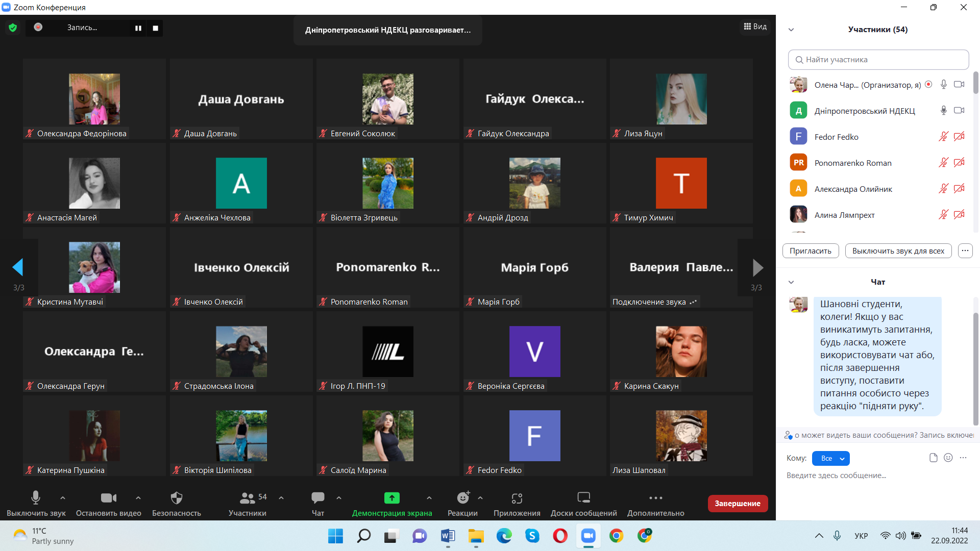Open Microsoft Word from taskbar
The width and height of the screenshot is (980, 551).
pos(448,536)
